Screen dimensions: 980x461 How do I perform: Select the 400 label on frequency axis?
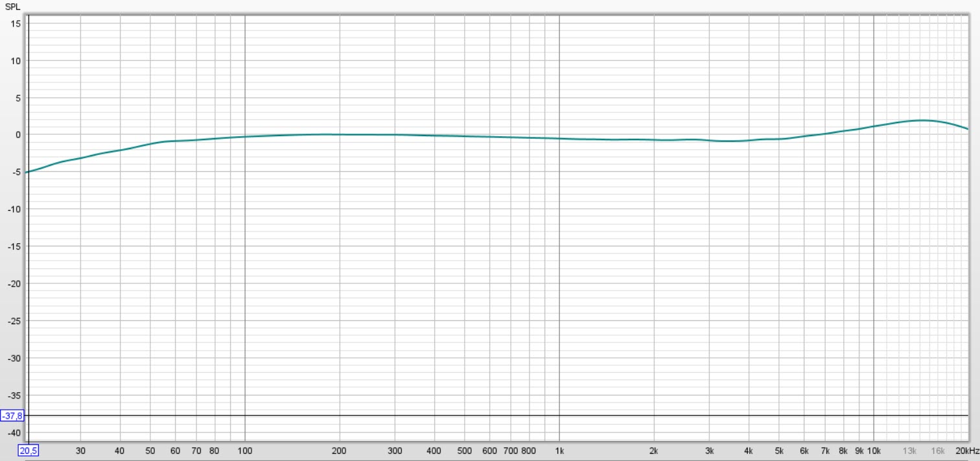click(434, 451)
